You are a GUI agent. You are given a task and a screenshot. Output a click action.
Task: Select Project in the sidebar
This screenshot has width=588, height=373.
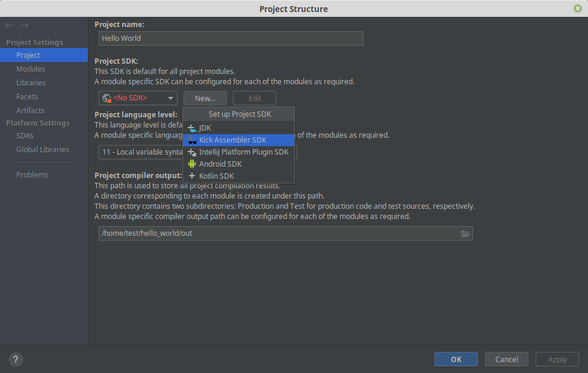pyautogui.click(x=44, y=55)
